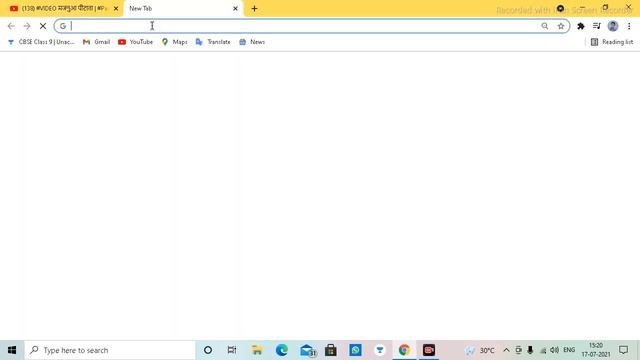Open the Gmail bookmark

(x=96, y=42)
